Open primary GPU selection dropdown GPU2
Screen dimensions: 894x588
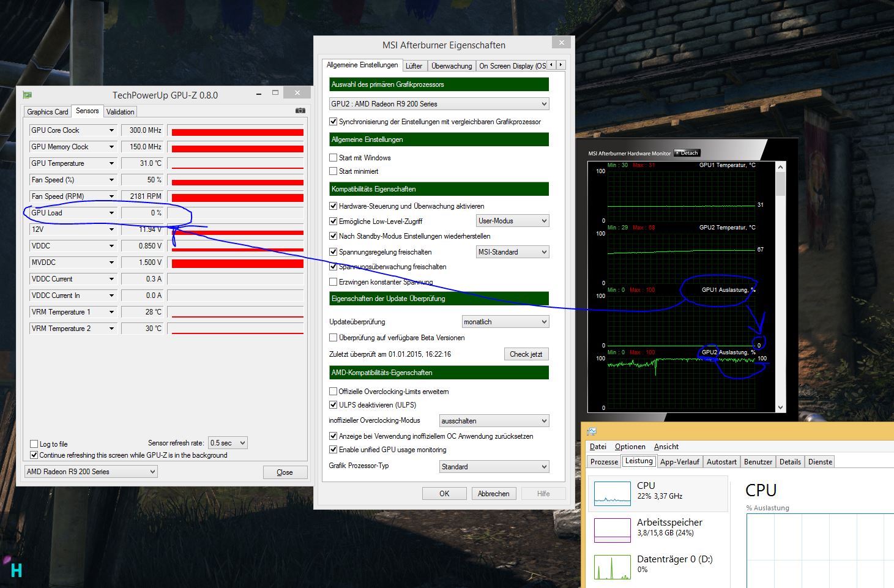click(x=439, y=104)
